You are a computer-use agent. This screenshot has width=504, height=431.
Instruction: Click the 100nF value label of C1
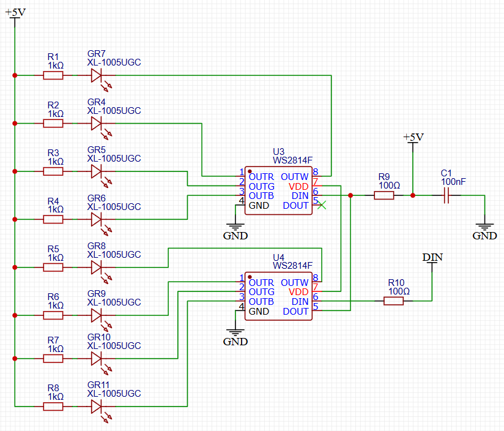tap(453, 182)
